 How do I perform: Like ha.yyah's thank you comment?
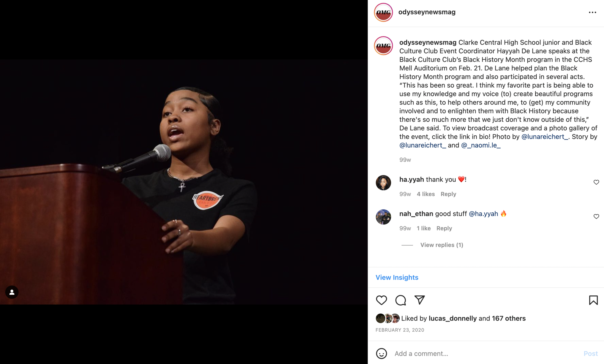pos(596,182)
